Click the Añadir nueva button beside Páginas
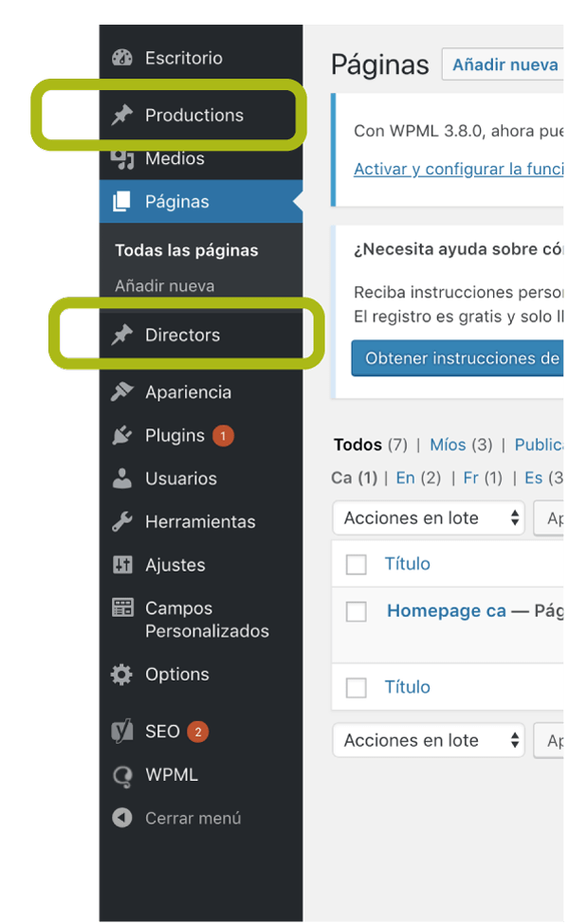The image size is (569, 924). (505, 64)
